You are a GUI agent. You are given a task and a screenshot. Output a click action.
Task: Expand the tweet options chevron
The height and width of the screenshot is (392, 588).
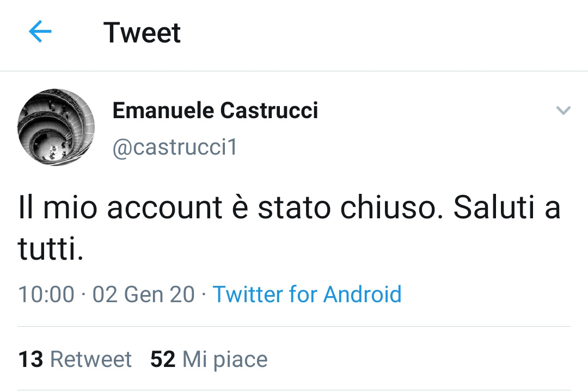[x=563, y=111]
